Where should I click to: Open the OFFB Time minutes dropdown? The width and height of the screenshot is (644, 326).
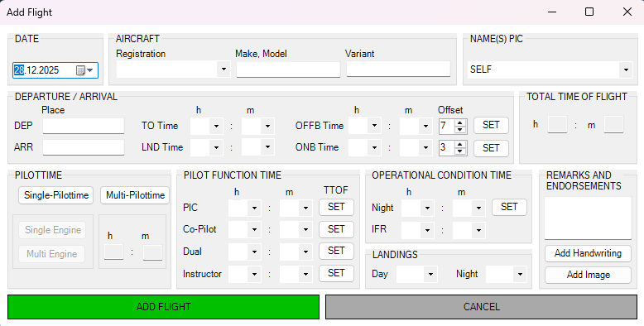pyautogui.click(x=426, y=126)
